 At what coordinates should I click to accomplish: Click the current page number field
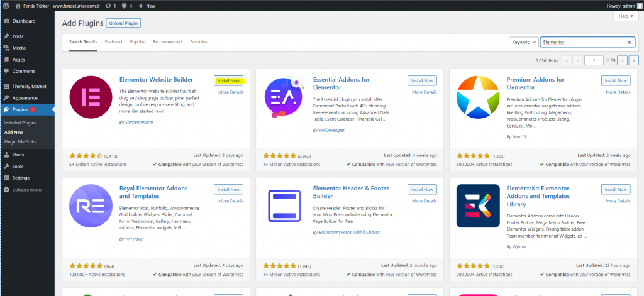[594, 60]
